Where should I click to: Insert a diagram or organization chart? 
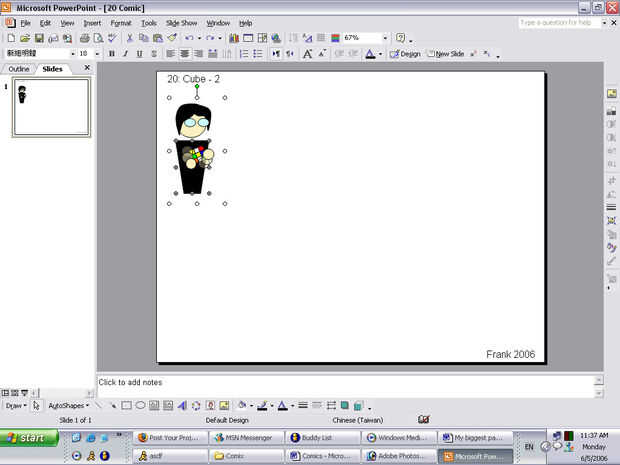click(196, 405)
